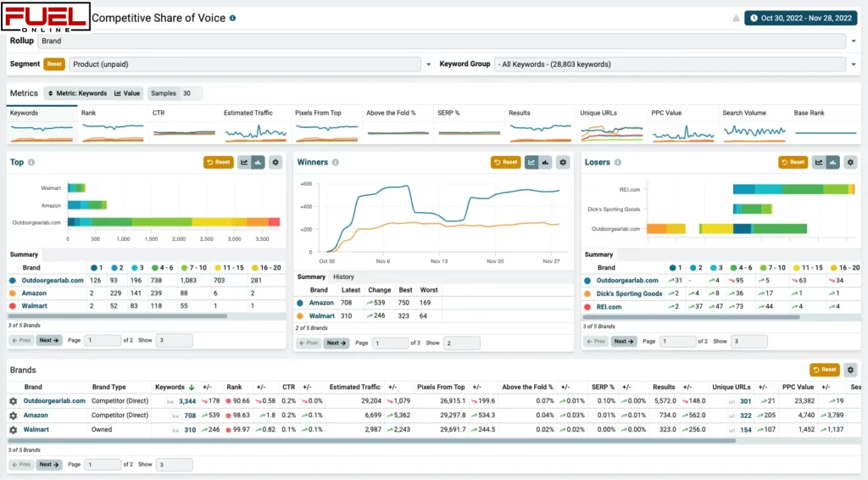Click the info icon beside Competitive Share of Voice
Screen dimensions: 868x480
(232, 19)
